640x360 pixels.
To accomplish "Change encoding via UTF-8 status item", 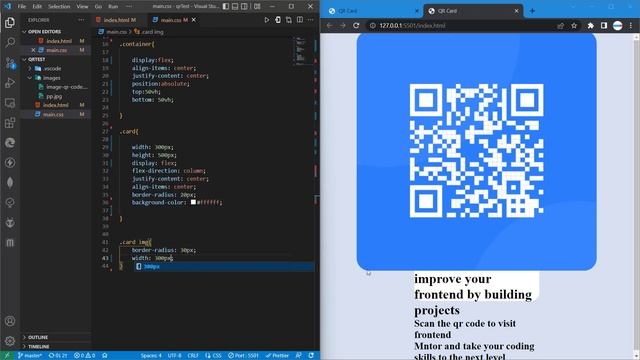I will 174,356.
